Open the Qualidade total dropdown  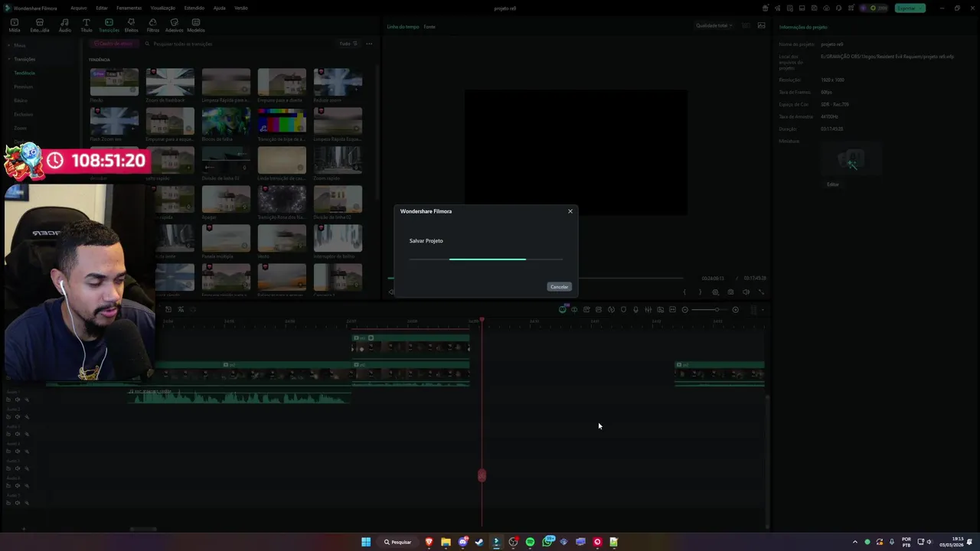pyautogui.click(x=714, y=25)
